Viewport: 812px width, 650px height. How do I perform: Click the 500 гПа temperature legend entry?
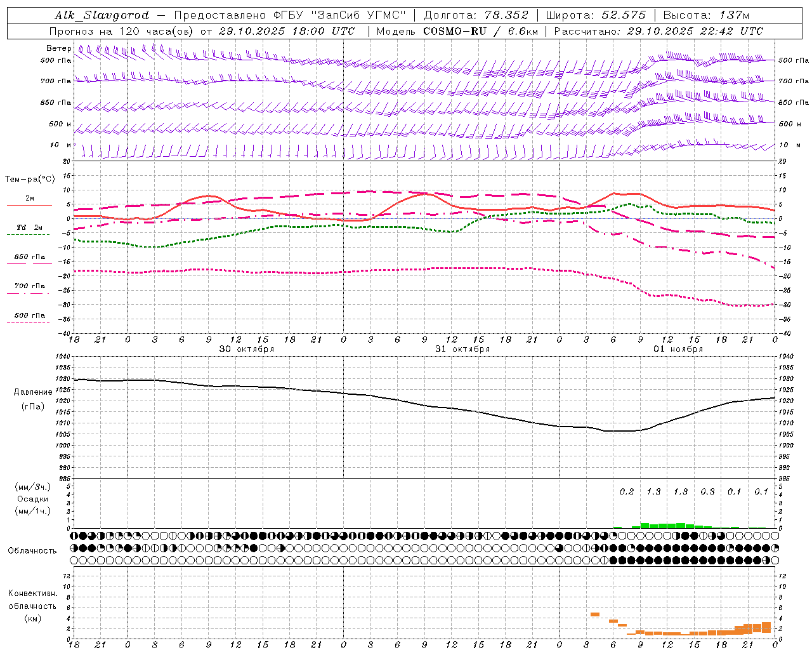pyautogui.click(x=30, y=315)
